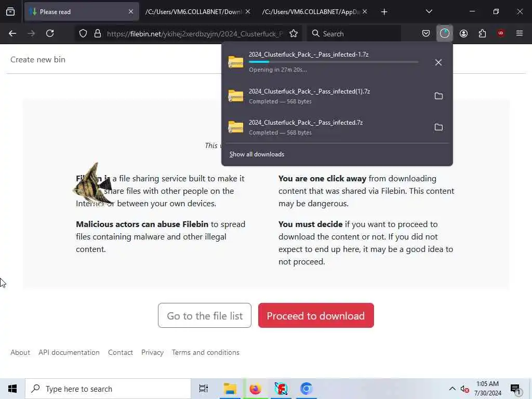Click the Pass_infected-1.7z download progress bar

tap(333, 62)
